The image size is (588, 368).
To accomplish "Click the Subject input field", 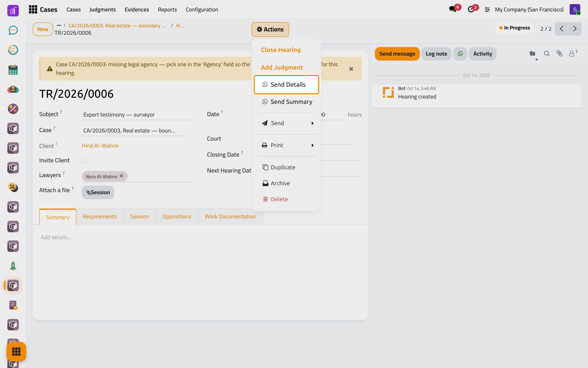I will coord(138,115).
